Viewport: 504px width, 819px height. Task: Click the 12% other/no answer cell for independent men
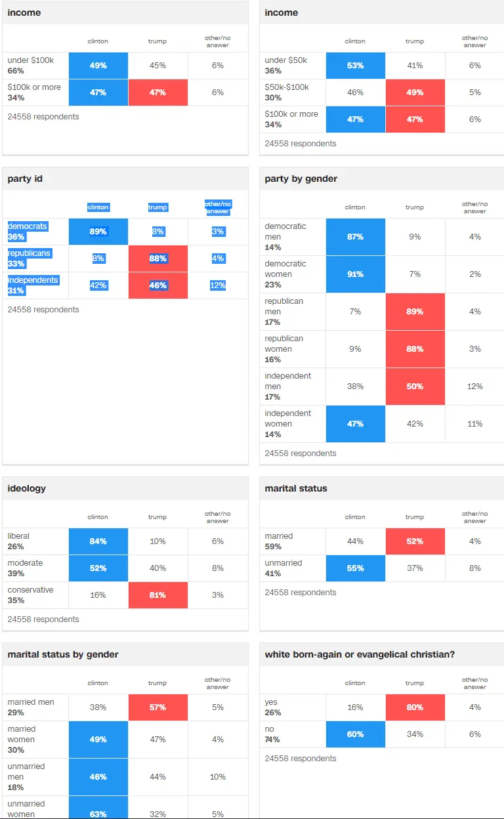(474, 387)
